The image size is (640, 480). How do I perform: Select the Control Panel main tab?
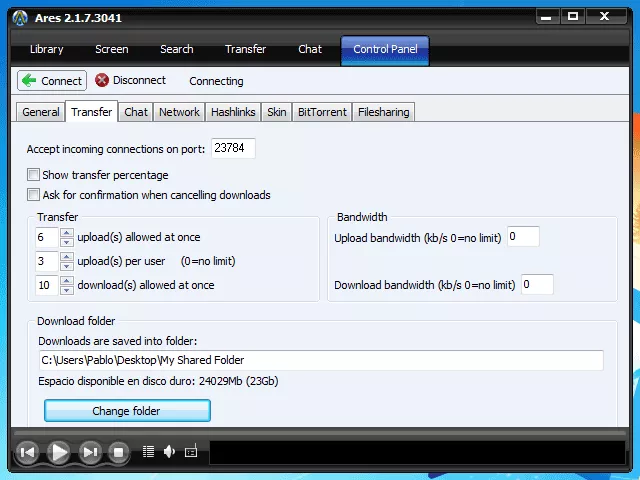[x=385, y=50]
